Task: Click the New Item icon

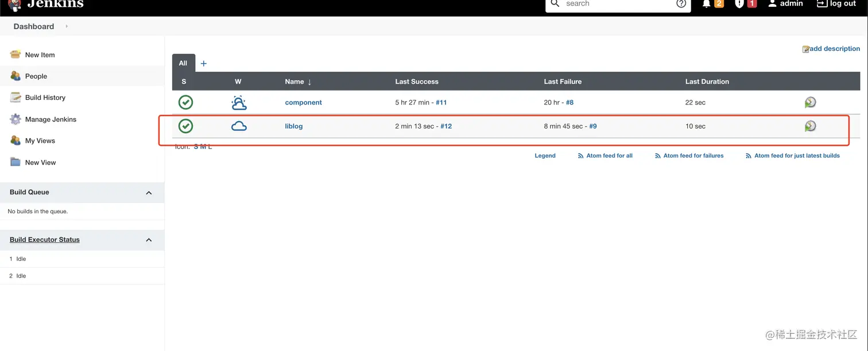Action: [15, 54]
